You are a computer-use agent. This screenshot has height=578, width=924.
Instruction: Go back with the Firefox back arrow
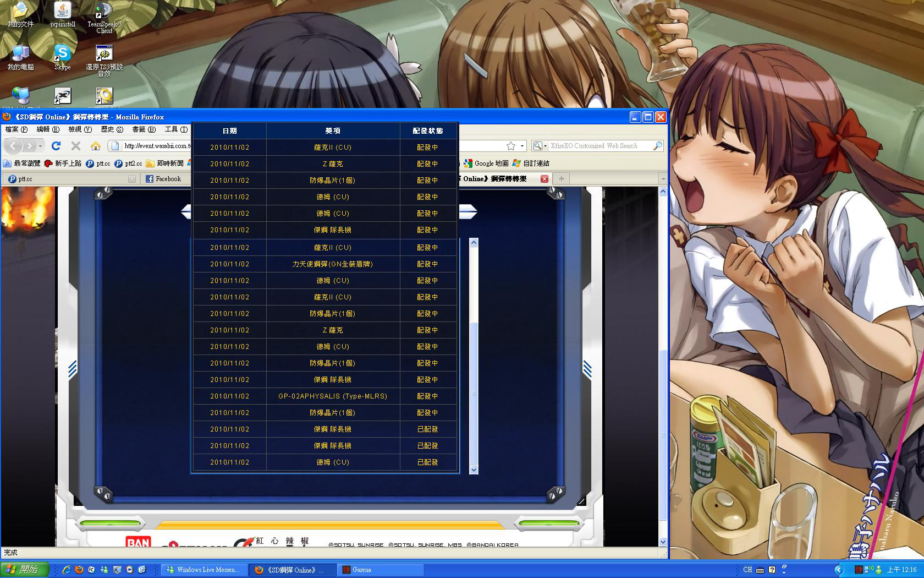coord(14,146)
